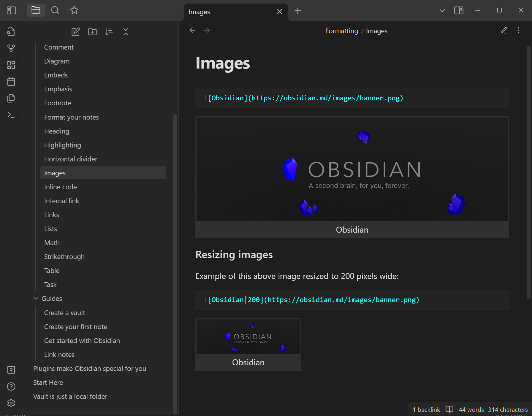Select the Images tab
The width and height of the screenshot is (532, 416).
point(236,12)
